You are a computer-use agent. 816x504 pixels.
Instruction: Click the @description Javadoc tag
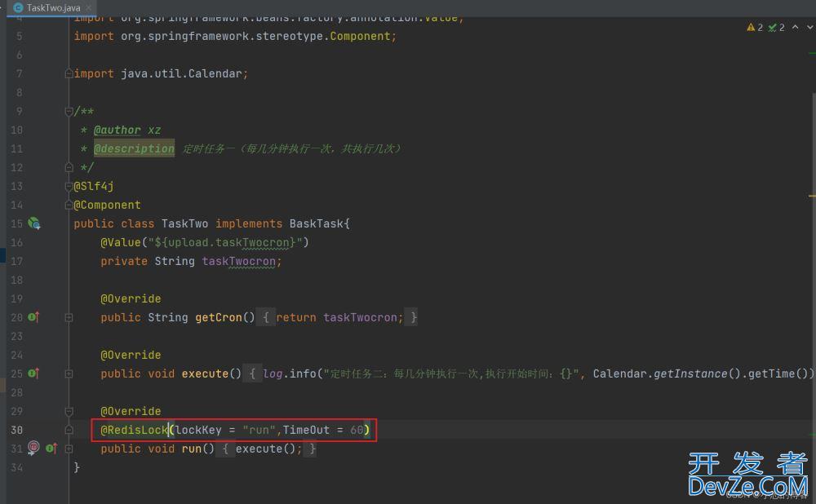135,148
